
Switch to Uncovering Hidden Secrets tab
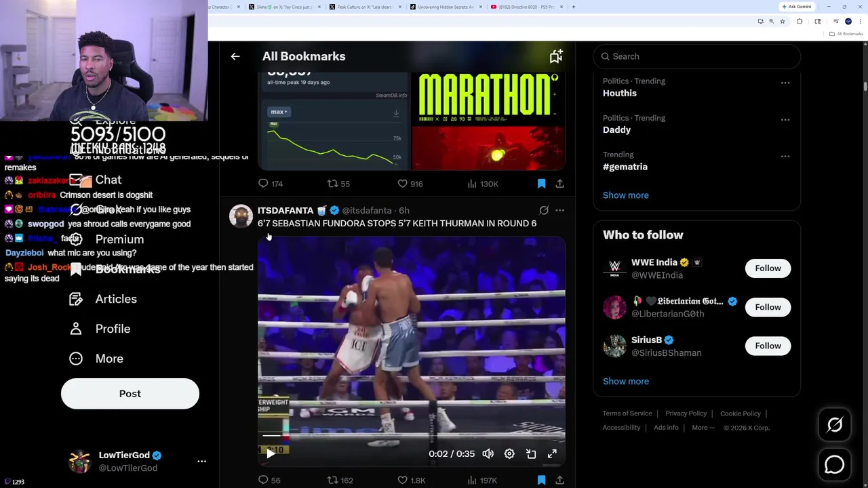pos(445,7)
